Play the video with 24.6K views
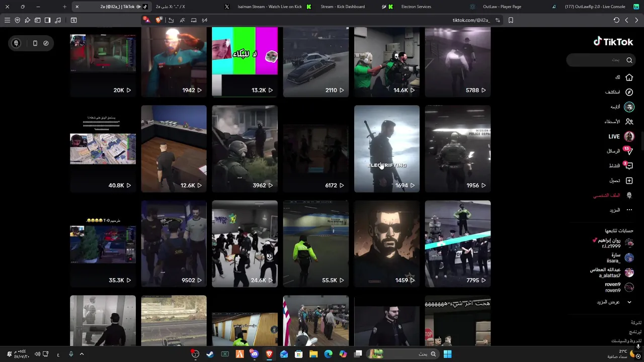 click(x=245, y=244)
